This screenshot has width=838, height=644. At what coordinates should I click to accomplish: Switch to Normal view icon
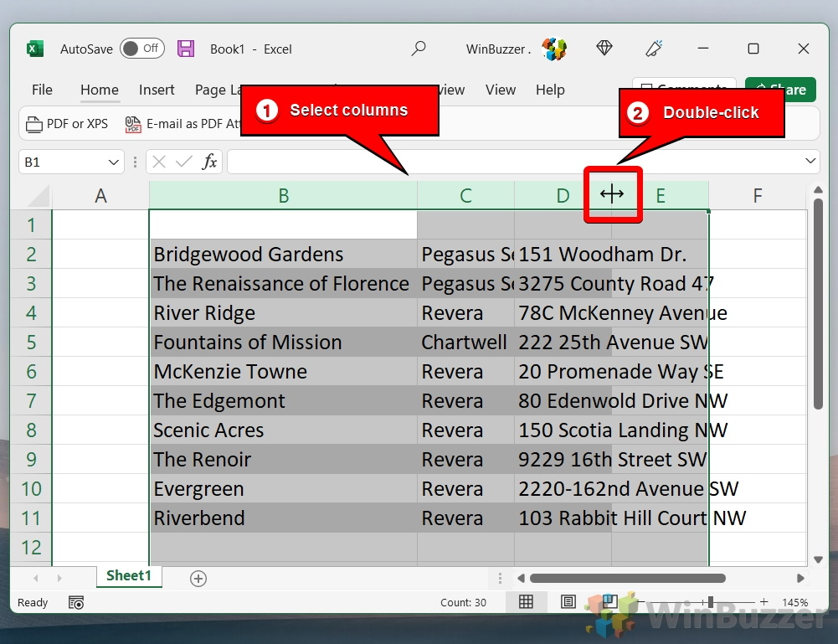[x=526, y=602]
